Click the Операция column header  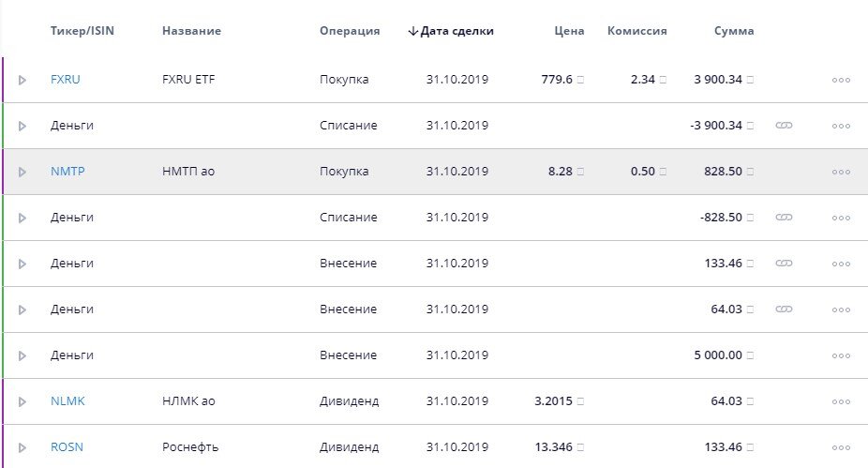(x=350, y=31)
